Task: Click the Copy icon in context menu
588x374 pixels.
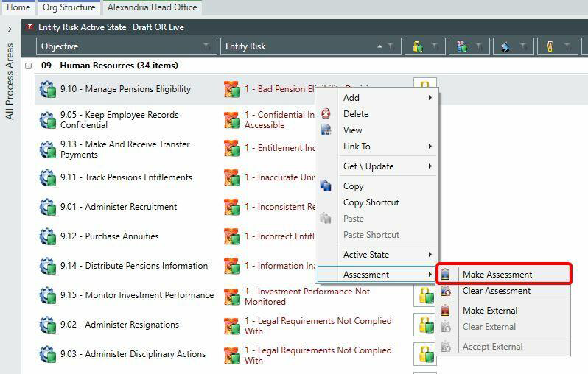Action: pyautogui.click(x=326, y=186)
